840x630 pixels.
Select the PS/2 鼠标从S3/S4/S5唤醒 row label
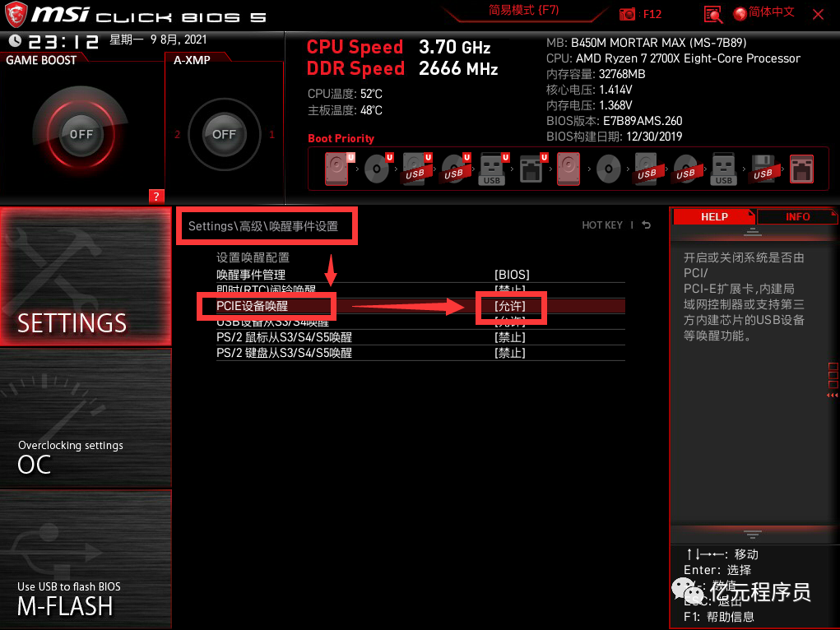(284, 337)
